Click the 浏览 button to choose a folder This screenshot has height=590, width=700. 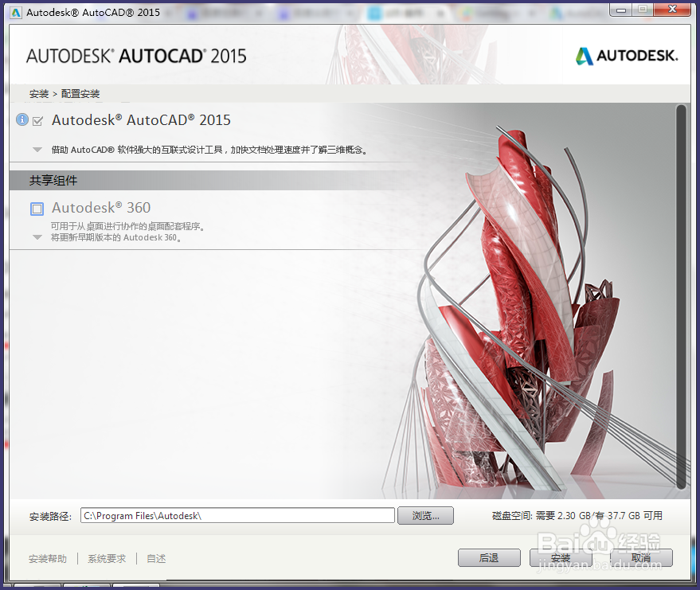click(x=425, y=515)
